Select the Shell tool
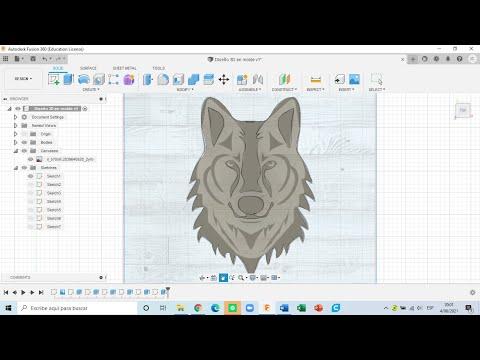This screenshot has height=360, width=480. 178,79
